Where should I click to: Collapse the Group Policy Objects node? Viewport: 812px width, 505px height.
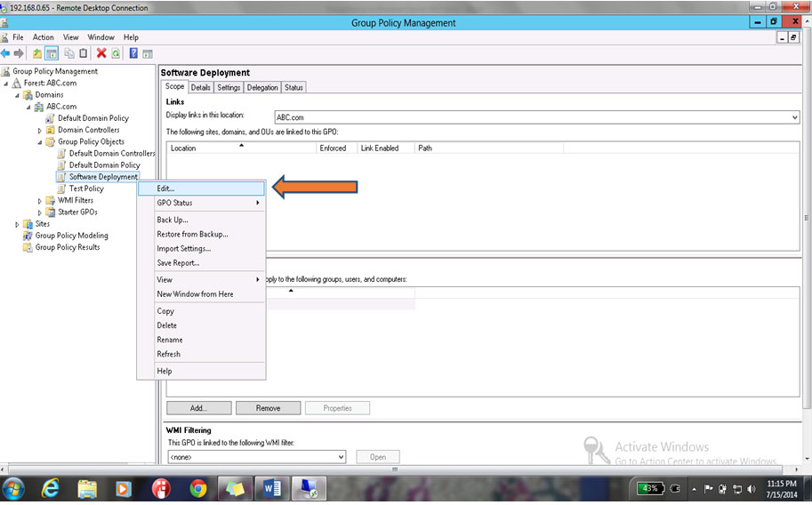coord(40,142)
